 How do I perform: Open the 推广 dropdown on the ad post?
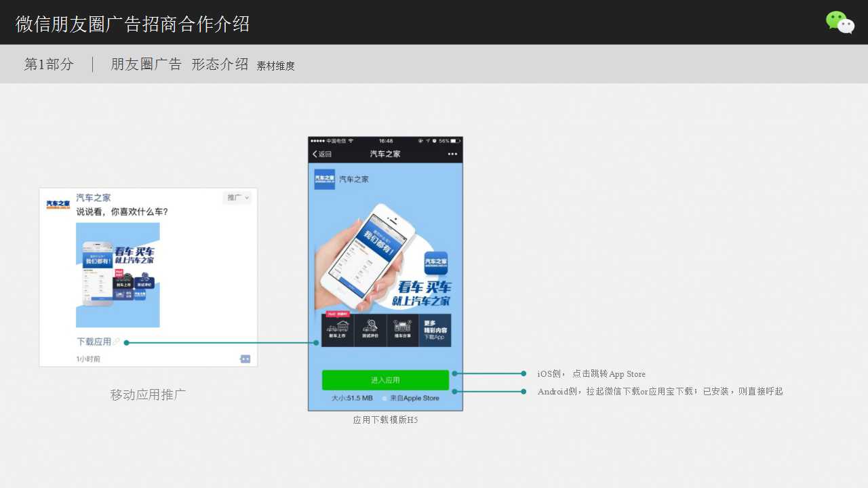[236, 198]
